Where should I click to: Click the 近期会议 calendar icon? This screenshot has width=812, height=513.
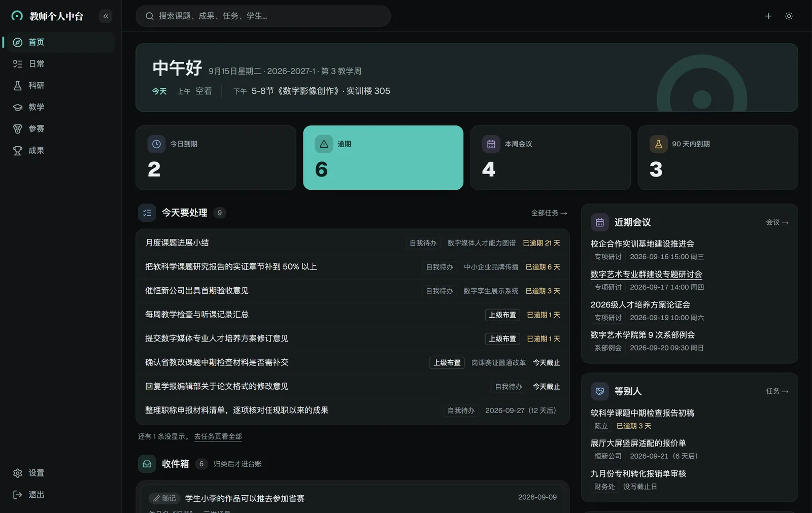point(600,222)
